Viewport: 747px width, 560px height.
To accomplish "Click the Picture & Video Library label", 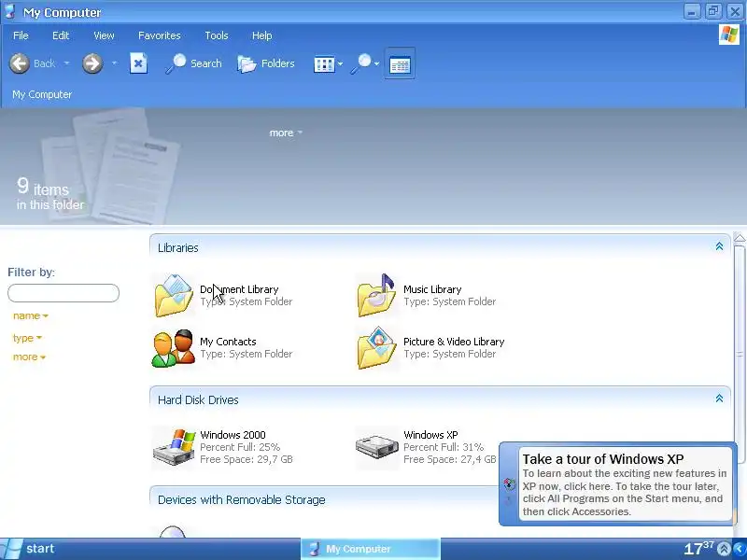I will point(454,342).
